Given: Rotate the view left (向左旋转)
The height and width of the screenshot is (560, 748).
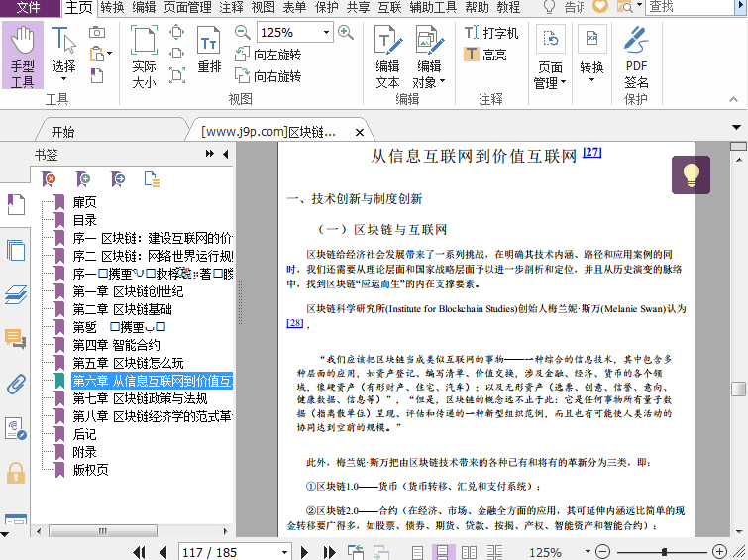Looking at the screenshot, I should pyautogui.click(x=268, y=55).
